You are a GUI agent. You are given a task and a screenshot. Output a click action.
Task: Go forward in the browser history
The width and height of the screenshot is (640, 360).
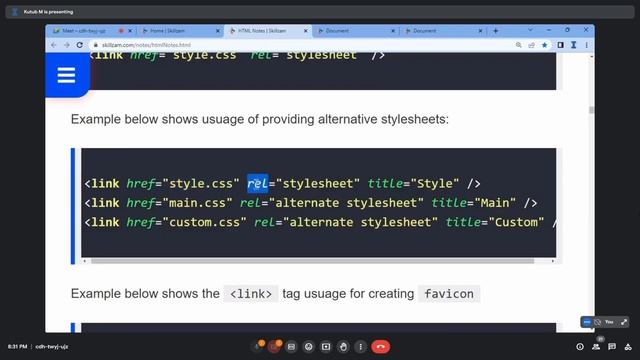[x=67, y=45]
